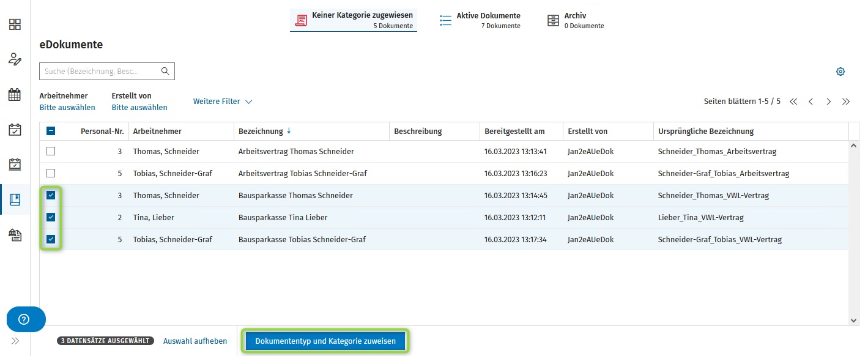Click the 'Auswahl aufheben' link

pyautogui.click(x=195, y=341)
